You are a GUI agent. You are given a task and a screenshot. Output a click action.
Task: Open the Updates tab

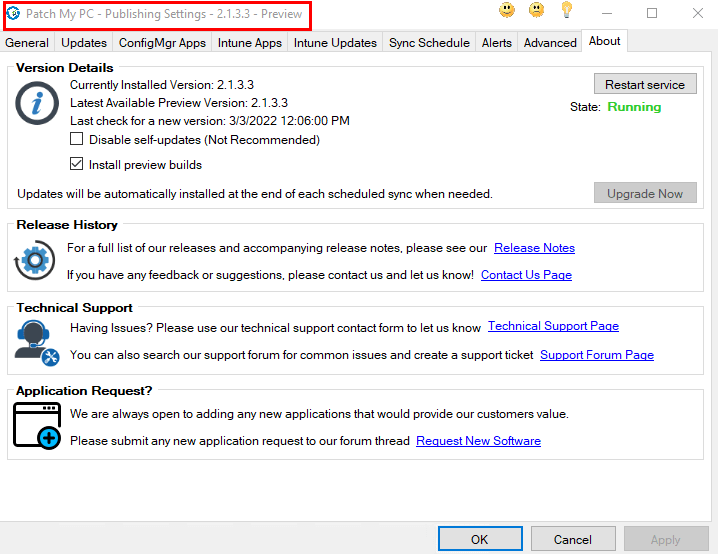[x=84, y=43]
